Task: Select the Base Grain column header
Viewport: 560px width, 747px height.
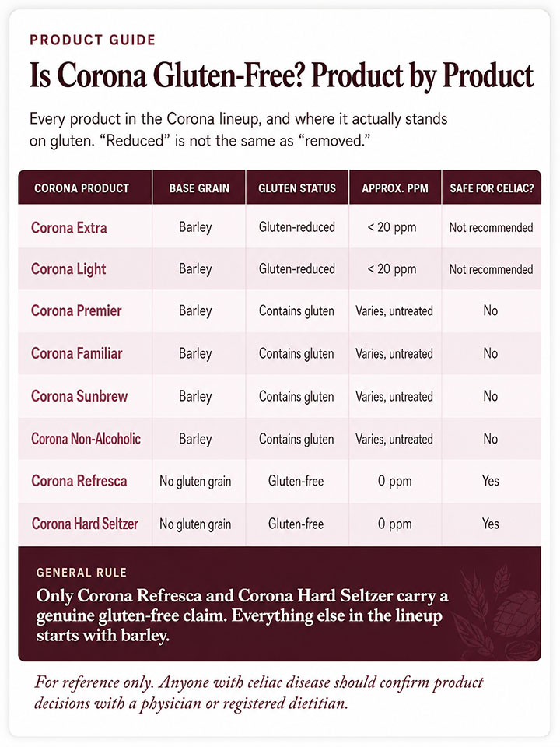Action: [x=199, y=188]
